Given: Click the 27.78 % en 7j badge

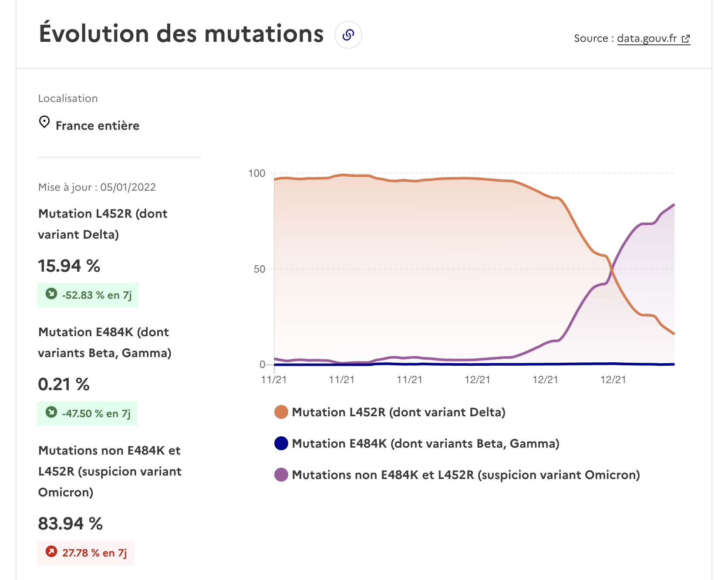Looking at the screenshot, I should tap(86, 553).
